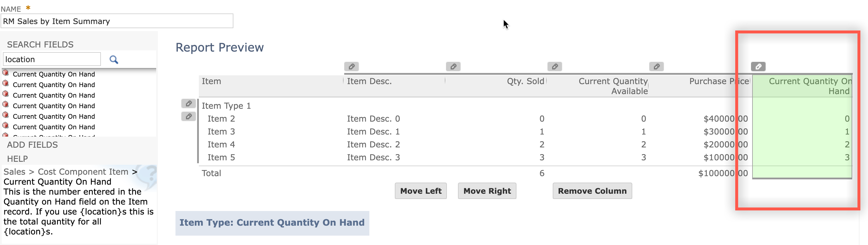The image size is (868, 245).
Task: Expand the ADD FIELDS section
Action: coord(32,145)
